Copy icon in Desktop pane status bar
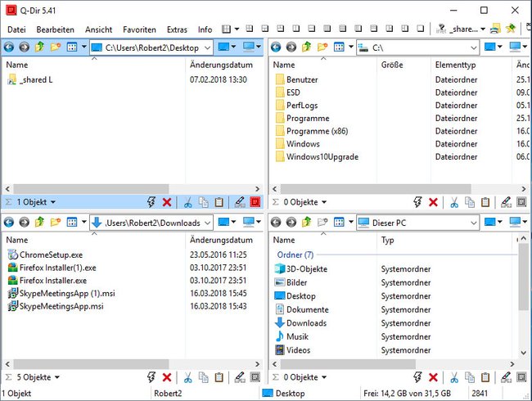 tap(204, 202)
